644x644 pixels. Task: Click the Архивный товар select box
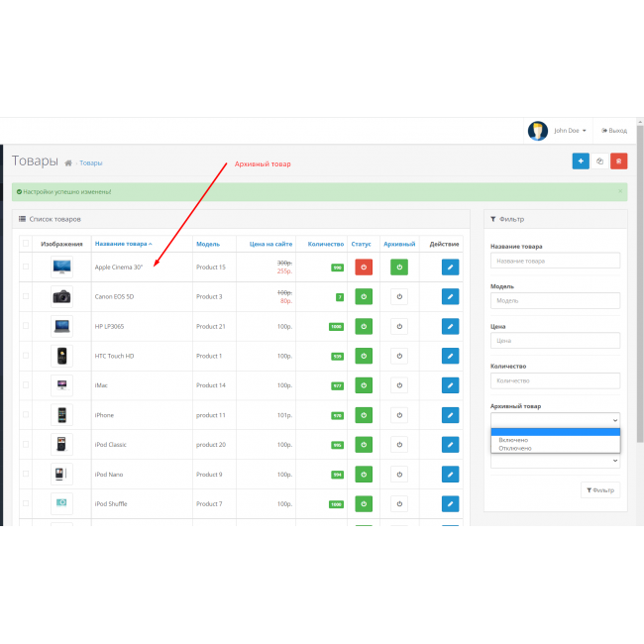click(555, 420)
